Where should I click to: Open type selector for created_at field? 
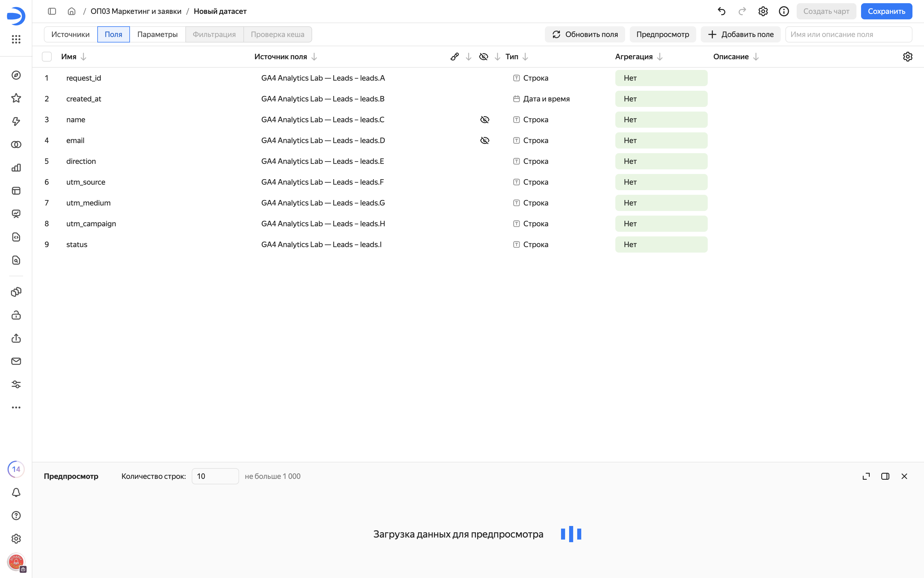click(541, 99)
